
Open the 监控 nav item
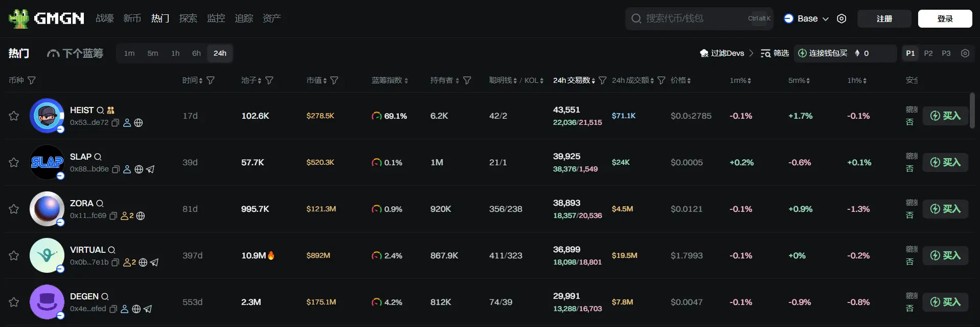coord(216,18)
